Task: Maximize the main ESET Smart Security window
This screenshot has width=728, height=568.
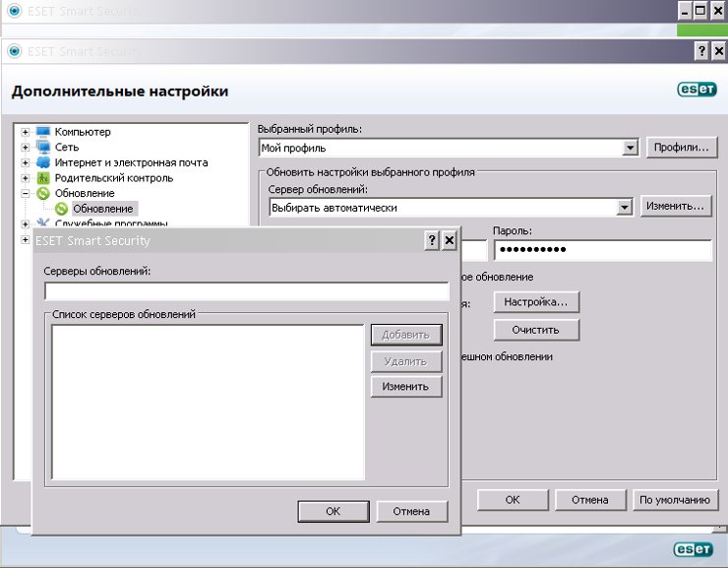Action: (x=700, y=11)
